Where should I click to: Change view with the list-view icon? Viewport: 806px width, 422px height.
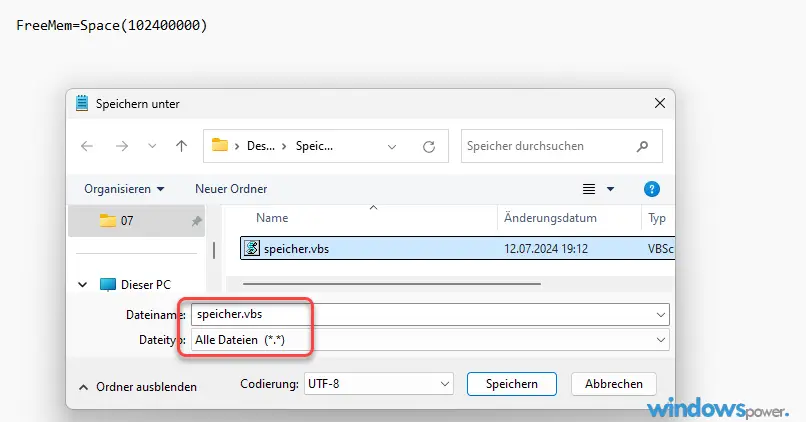click(589, 189)
